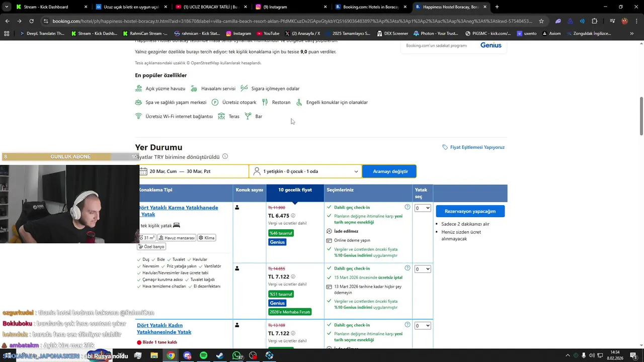Open the YouTube bookmark
This screenshot has width=644, height=362.
pos(268,33)
